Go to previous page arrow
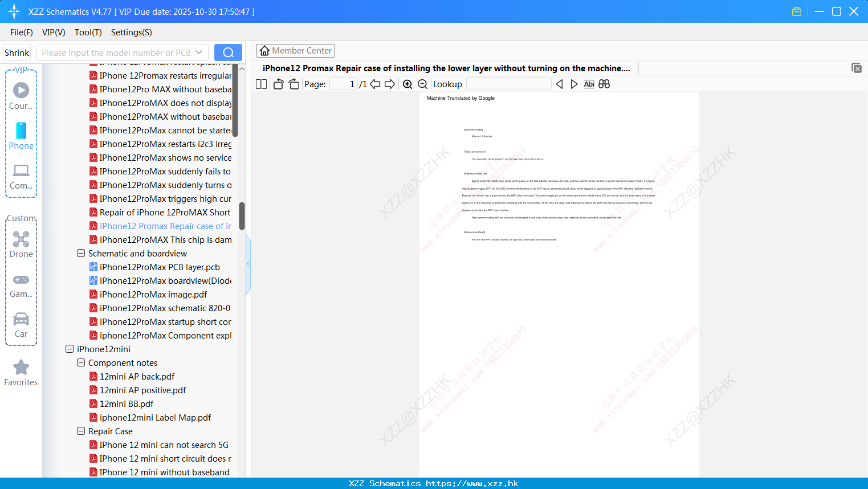The image size is (868, 489). point(375,84)
